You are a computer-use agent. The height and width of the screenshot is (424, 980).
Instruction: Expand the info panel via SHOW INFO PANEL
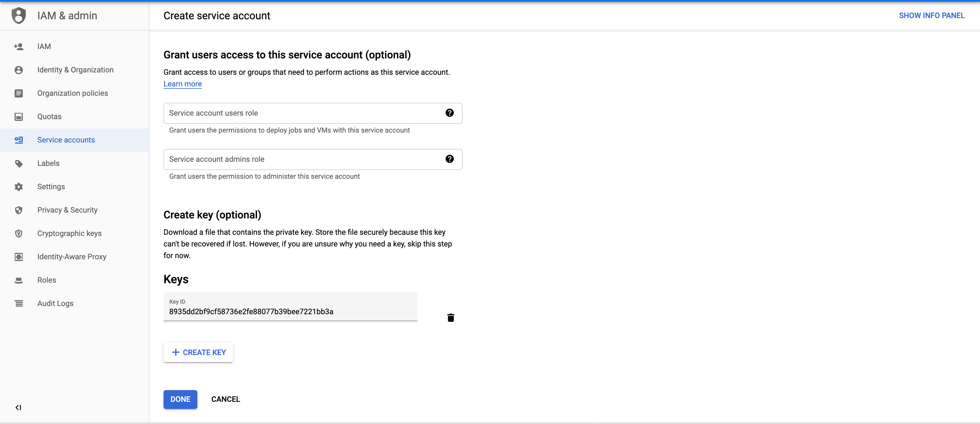(932, 15)
